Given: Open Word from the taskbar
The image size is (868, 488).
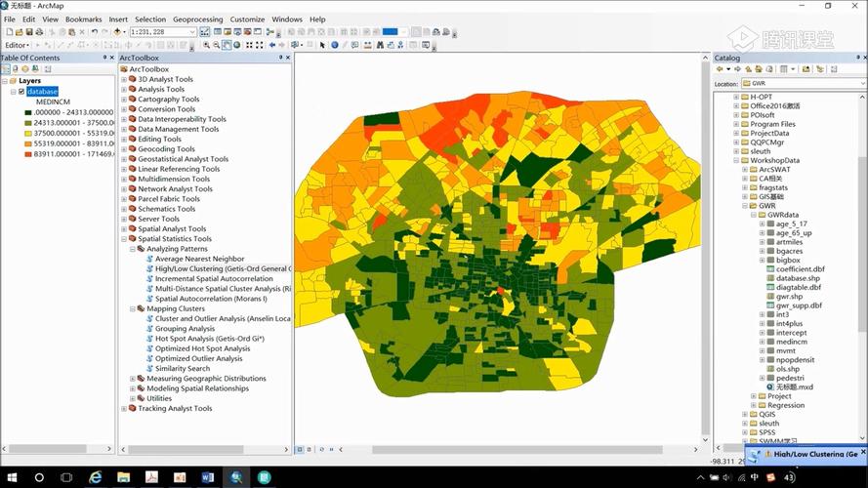Looking at the screenshot, I should tap(208, 477).
